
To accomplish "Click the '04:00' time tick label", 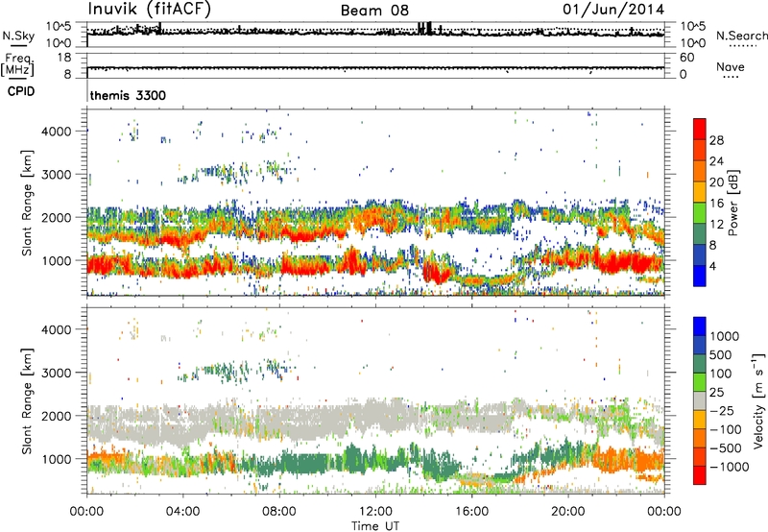I will (x=183, y=512).
